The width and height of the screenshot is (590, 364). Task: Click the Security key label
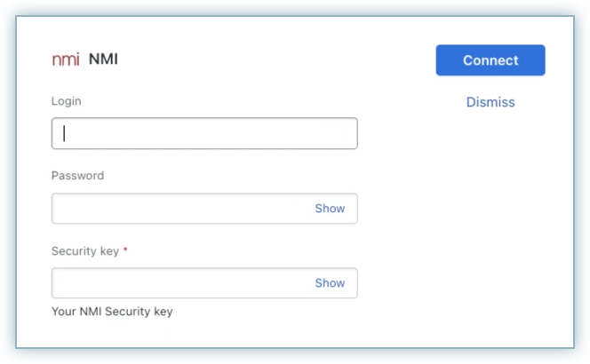coord(84,251)
